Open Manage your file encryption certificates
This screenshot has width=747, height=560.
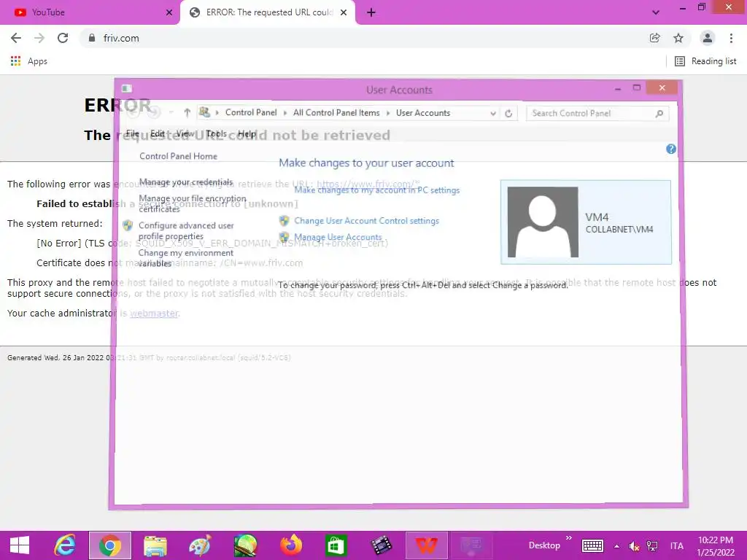click(193, 203)
